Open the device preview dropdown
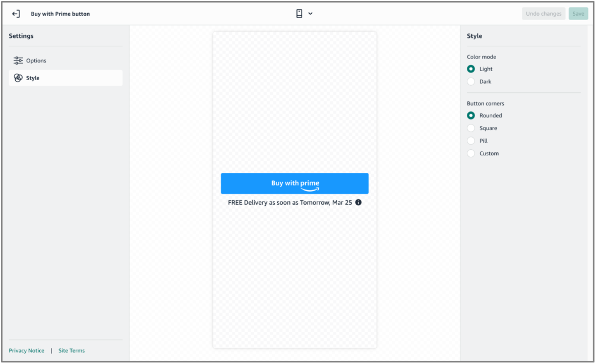The width and height of the screenshot is (596, 364). click(310, 13)
